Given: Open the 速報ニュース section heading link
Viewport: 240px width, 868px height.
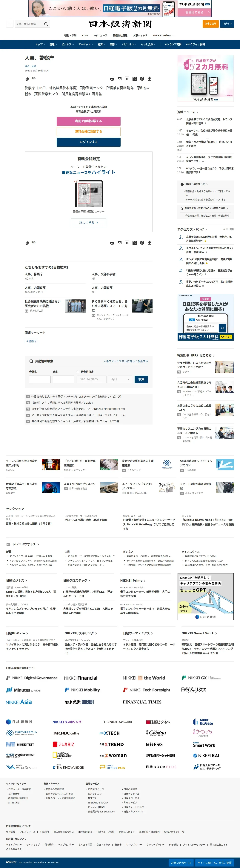Looking at the screenshot, I should (187, 112).
